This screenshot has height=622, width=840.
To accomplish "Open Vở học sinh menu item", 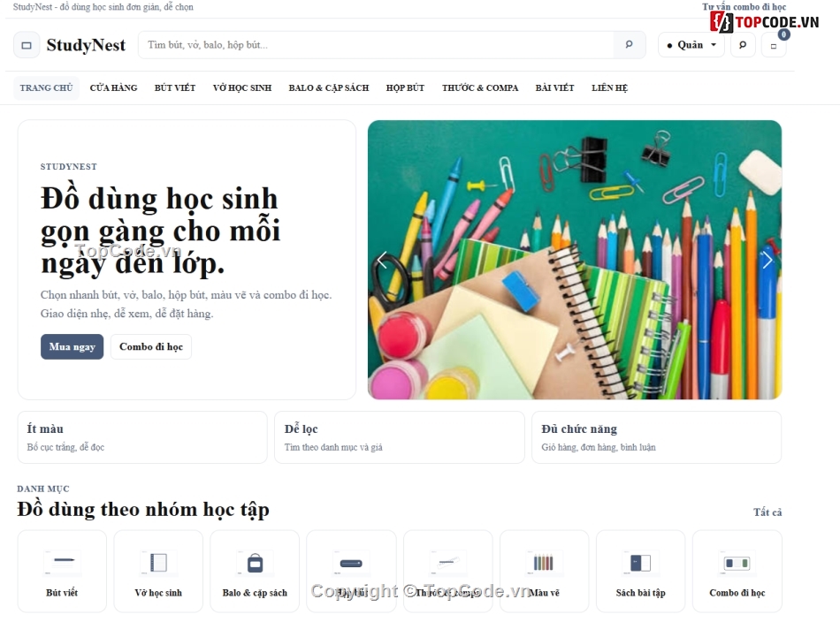I will (242, 87).
